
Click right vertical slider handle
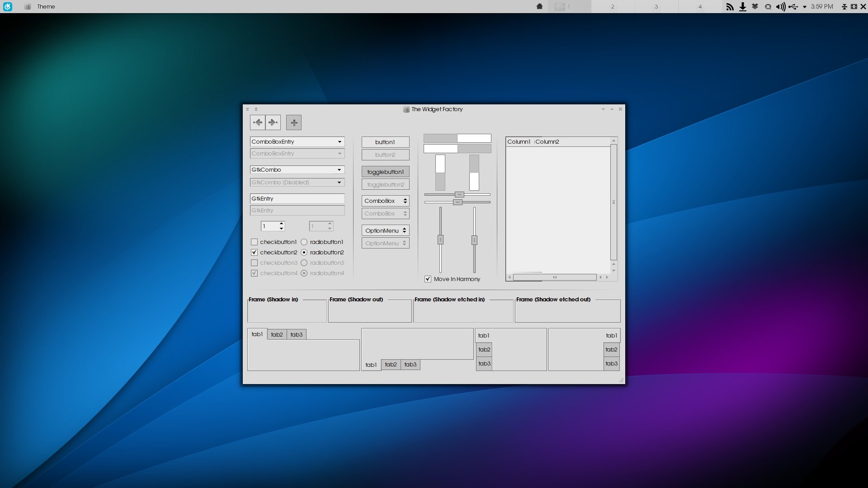point(474,240)
